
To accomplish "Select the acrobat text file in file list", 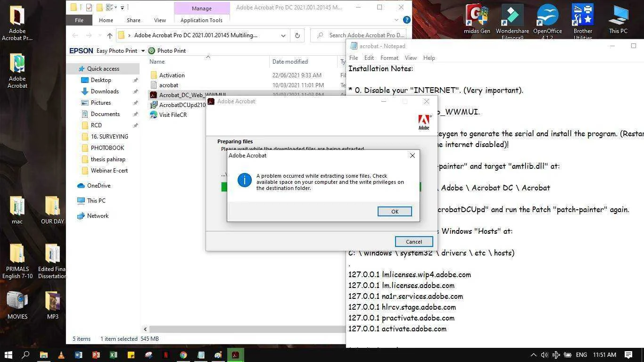I will coord(168,85).
